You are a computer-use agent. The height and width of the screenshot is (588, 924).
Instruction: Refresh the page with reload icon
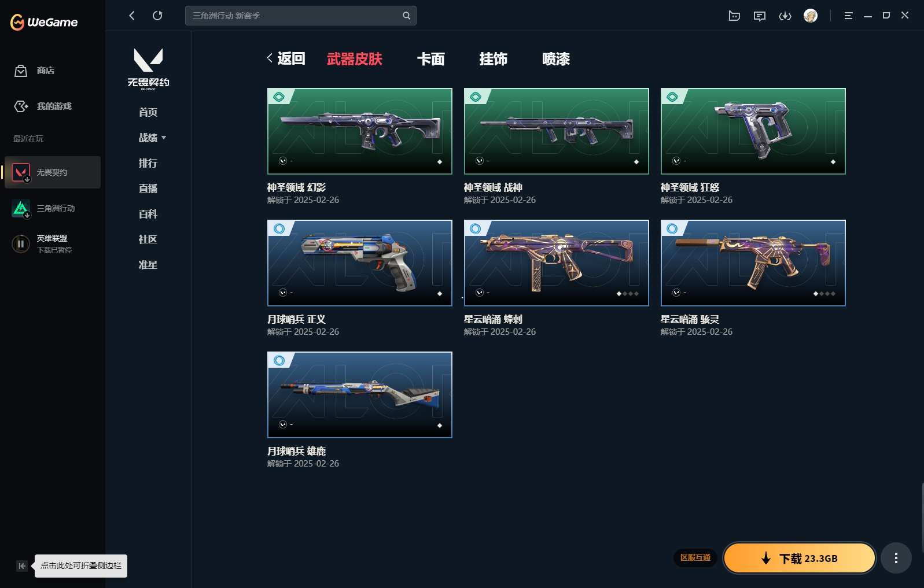157,16
